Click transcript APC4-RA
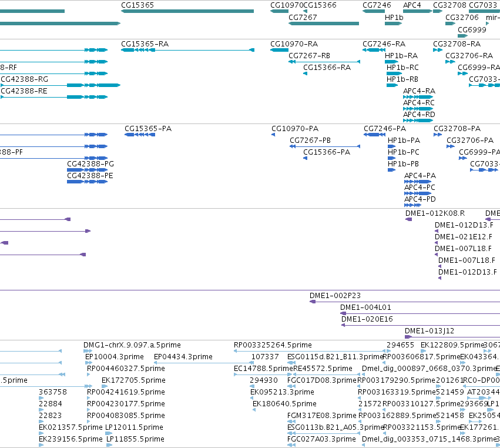The image size is (500, 448). point(419,91)
